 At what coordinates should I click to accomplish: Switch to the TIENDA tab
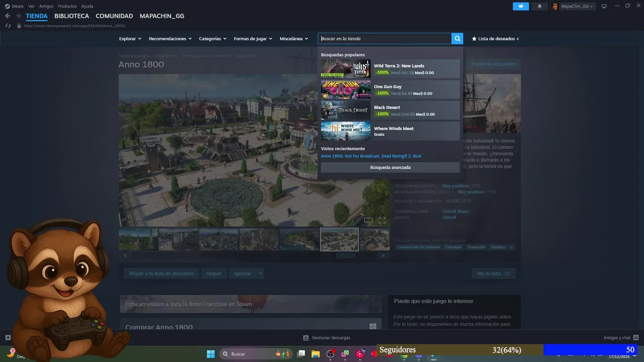(37, 16)
